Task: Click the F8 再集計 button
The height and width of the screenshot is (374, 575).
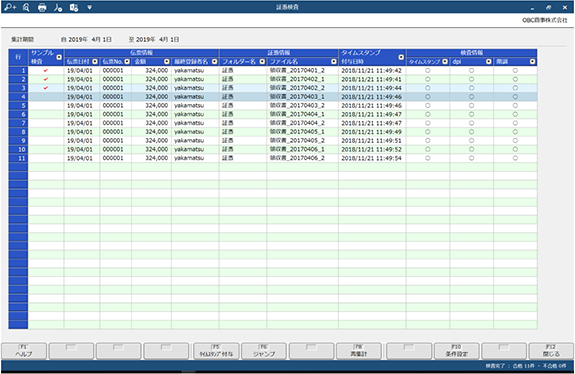Action: pyautogui.click(x=359, y=351)
